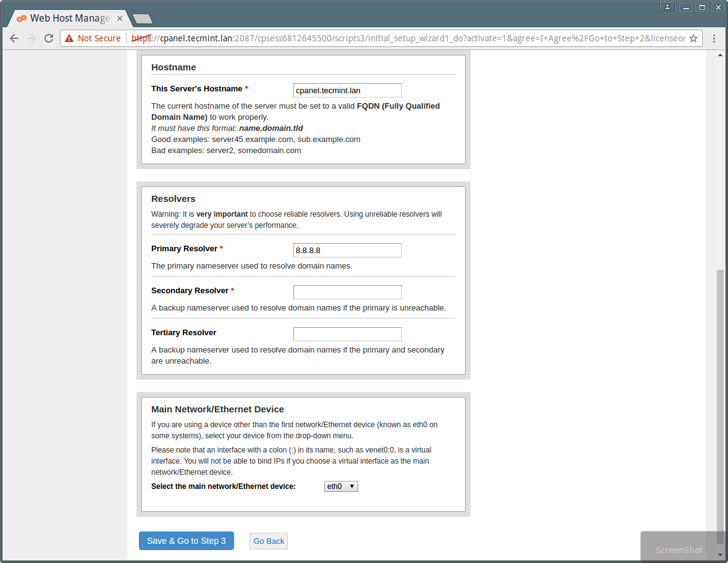Click Save & Go to Step 3
728x563 pixels.
[186, 541]
